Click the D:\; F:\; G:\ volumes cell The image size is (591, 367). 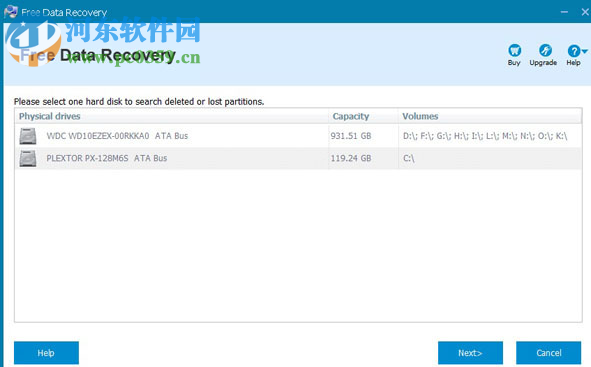click(485, 136)
